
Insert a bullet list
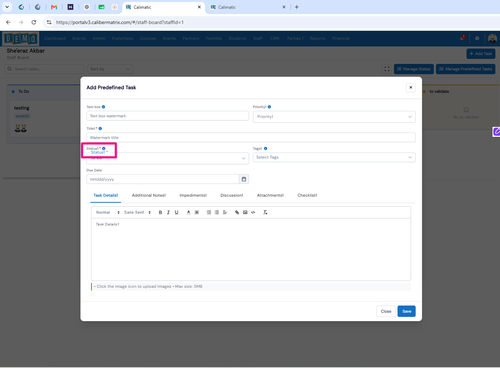click(x=217, y=212)
